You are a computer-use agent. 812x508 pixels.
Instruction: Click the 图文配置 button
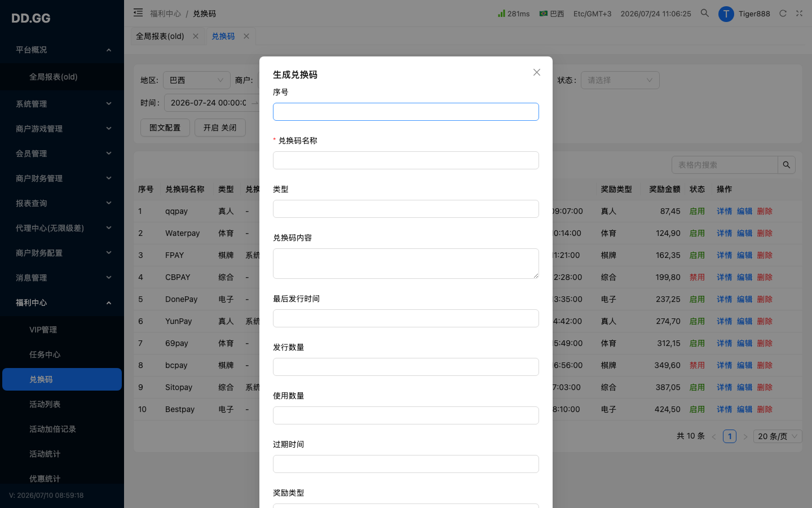click(165, 128)
